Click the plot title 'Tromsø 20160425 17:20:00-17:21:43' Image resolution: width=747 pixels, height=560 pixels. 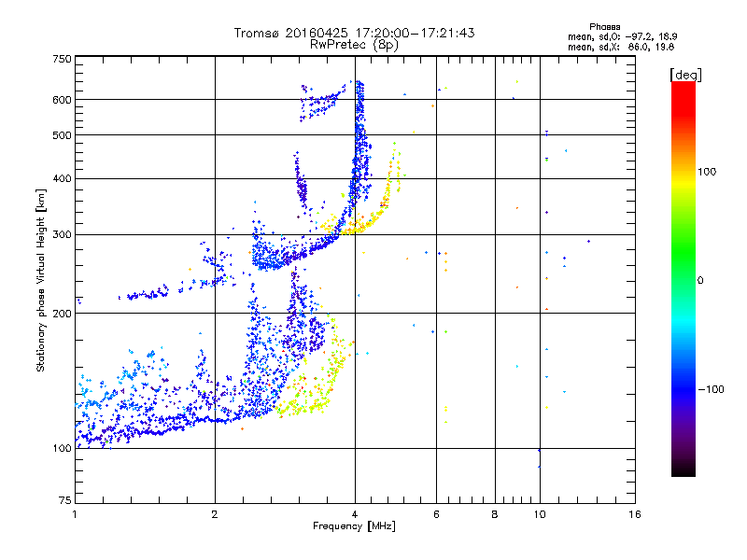(354, 33)
